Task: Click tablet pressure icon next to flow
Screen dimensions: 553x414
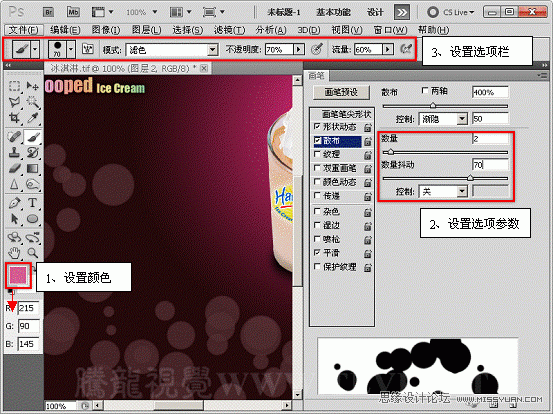Action: click(406, 49)
